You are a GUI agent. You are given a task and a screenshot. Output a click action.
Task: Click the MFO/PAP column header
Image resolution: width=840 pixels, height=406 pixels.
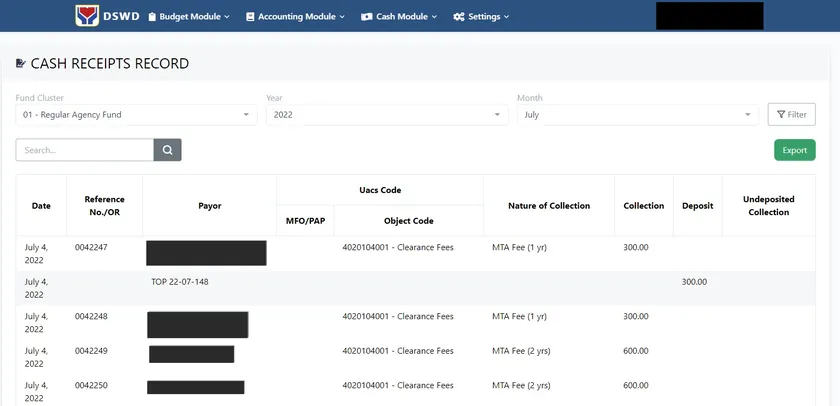click(305, 221)
